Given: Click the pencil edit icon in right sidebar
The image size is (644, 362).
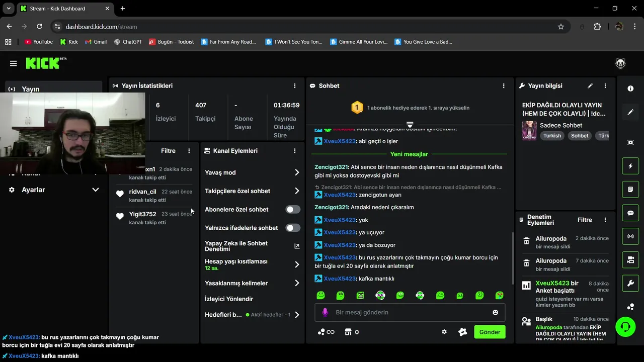Looking at the screenshot, I should pyautogui.click(x=630, y=112).
